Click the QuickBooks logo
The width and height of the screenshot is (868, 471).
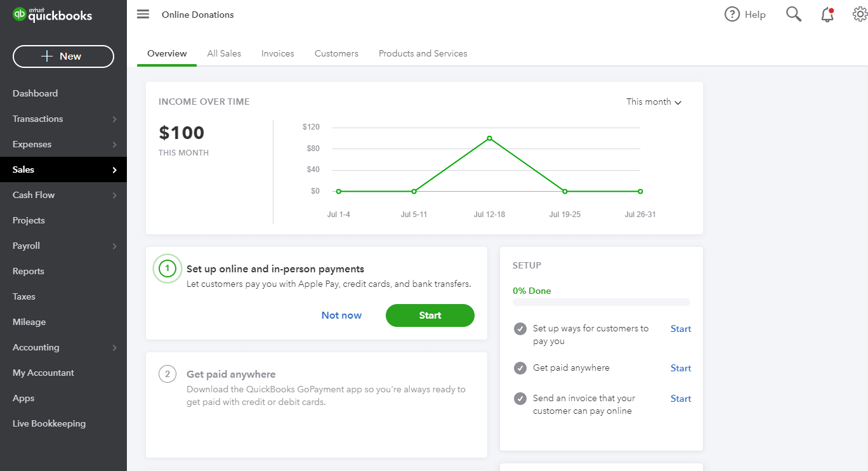[x=53, y=15]
